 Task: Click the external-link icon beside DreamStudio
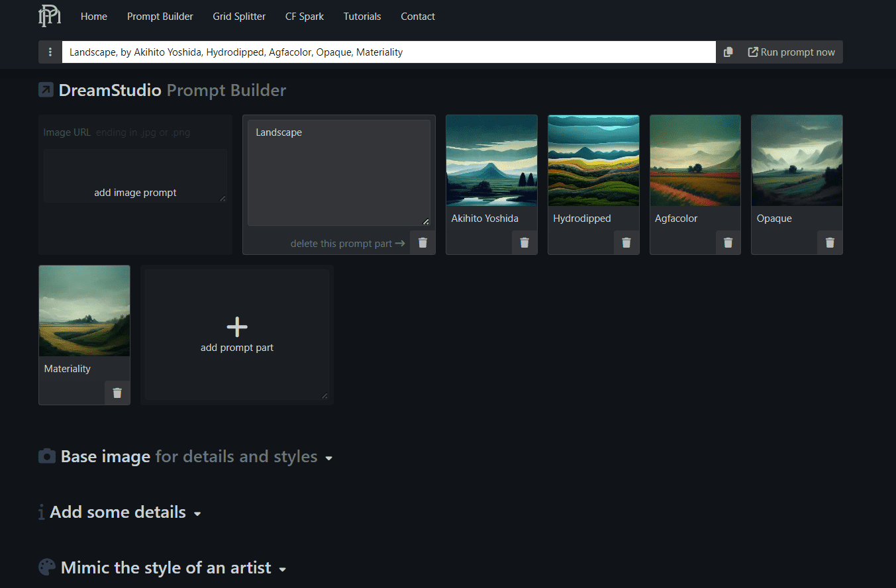[46, 89]
